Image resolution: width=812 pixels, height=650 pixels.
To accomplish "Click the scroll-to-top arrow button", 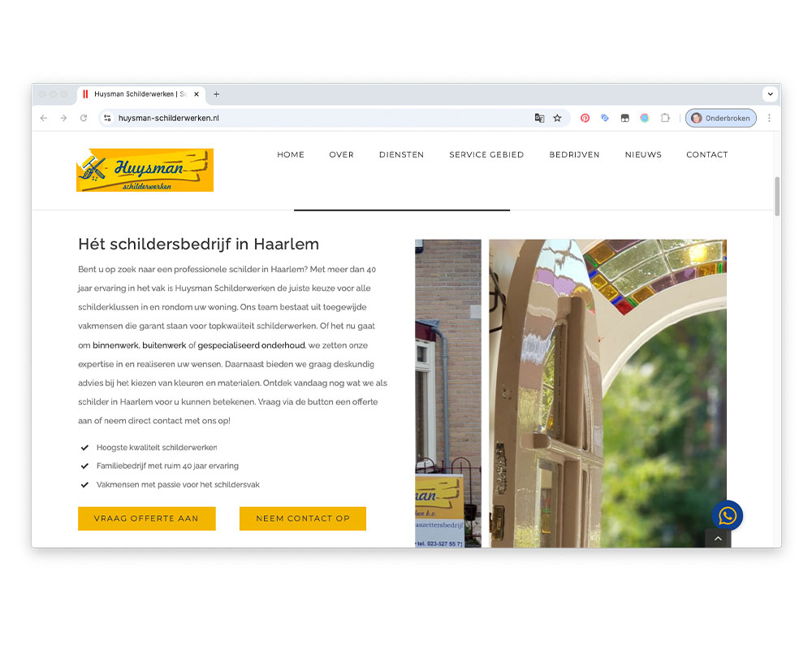I will (718, 539).
